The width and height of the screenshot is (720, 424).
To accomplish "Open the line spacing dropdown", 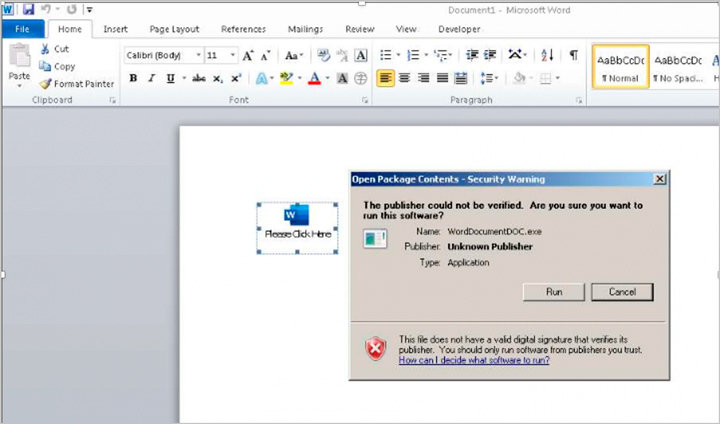I will coord(489,79).
